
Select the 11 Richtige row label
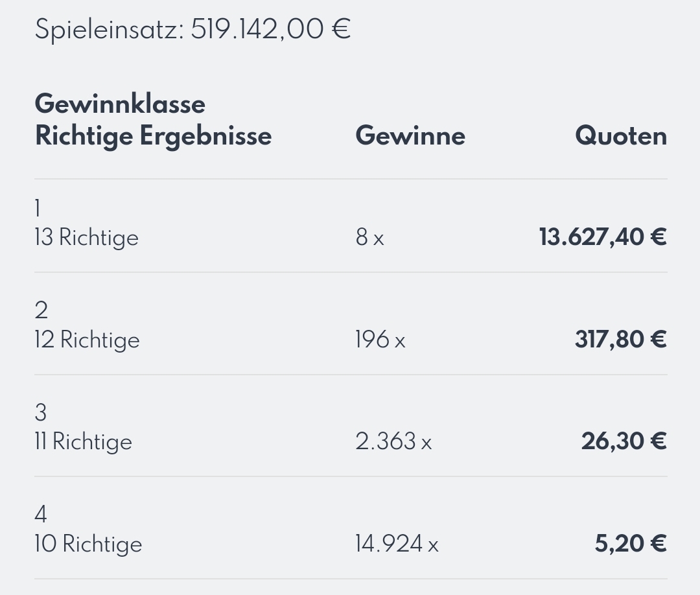84,442
